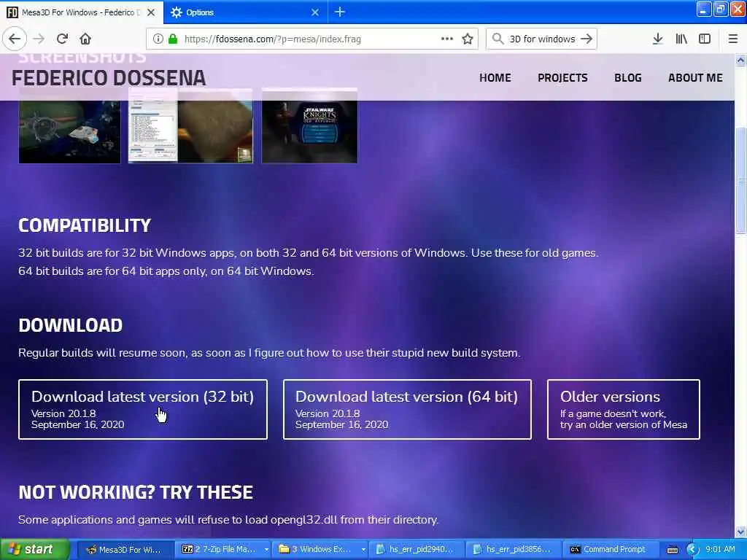Click the COMPATIBILITY heading
This screenshot has width=747, height=560.
85,225
